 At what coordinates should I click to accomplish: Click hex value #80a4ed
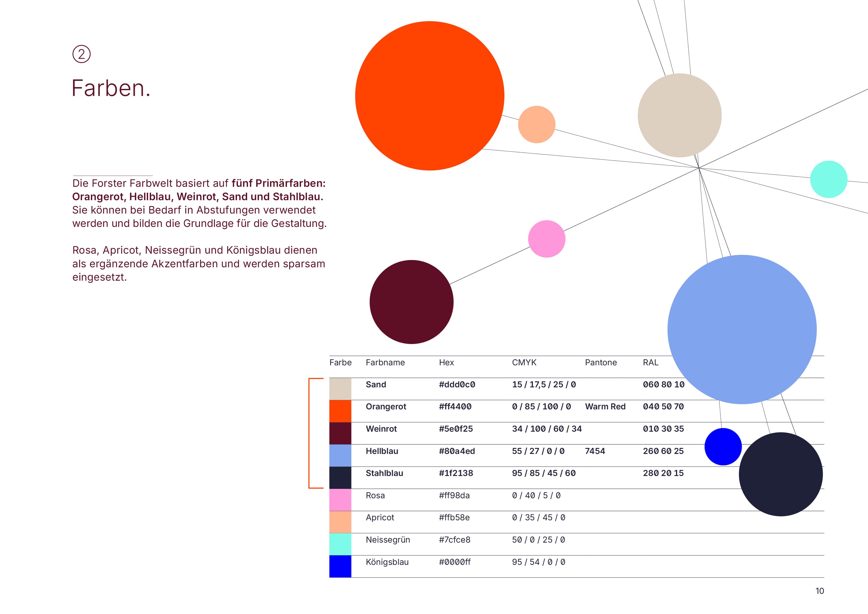tap(457, 451)
